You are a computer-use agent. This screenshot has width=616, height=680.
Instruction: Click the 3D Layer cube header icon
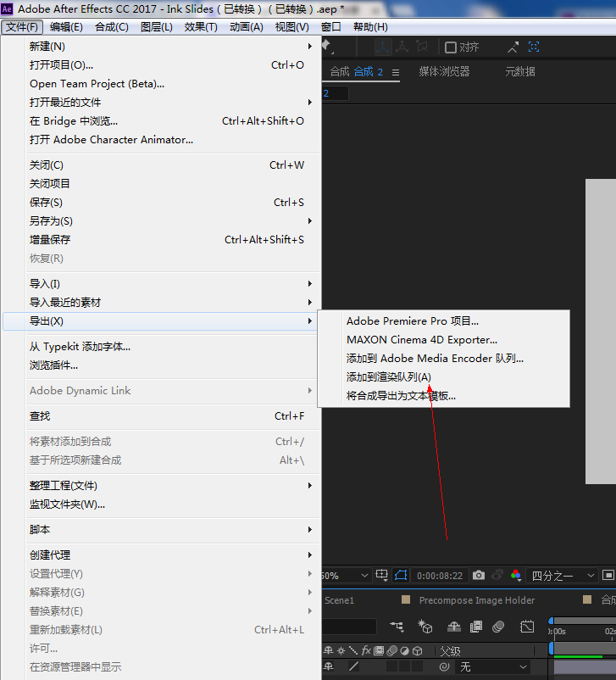[x=417, y=650]
